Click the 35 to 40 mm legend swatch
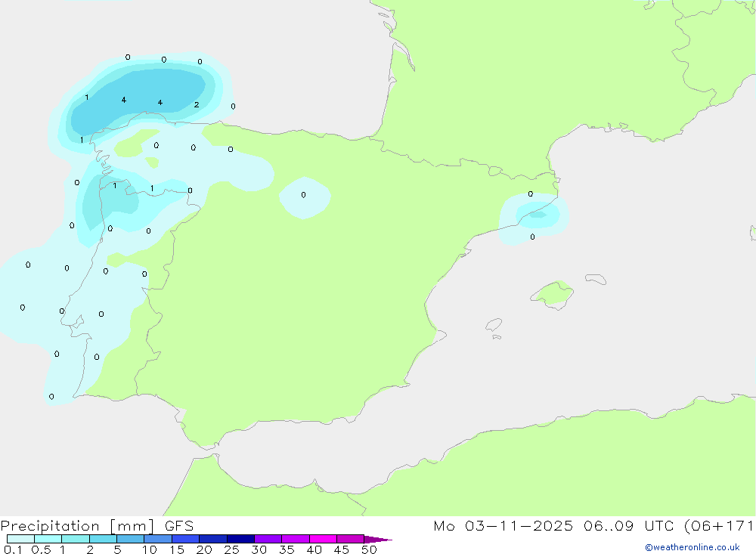This screenshot has width=756, height=554. (295, 539)
